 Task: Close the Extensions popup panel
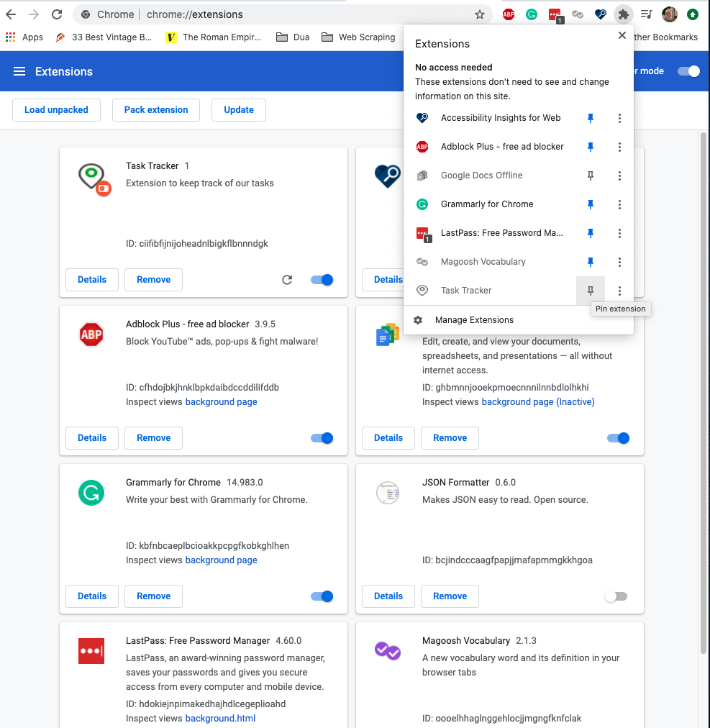tap(622, 35)
